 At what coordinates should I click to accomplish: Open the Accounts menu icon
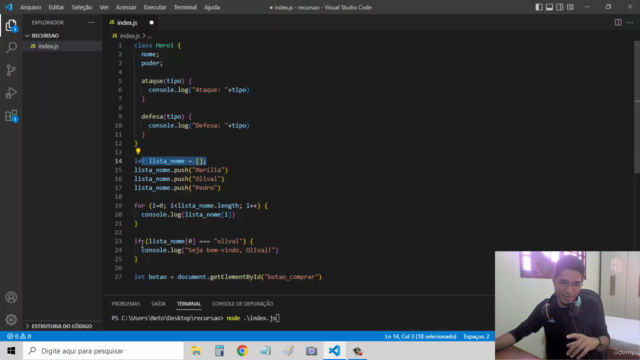pos(11,297)
